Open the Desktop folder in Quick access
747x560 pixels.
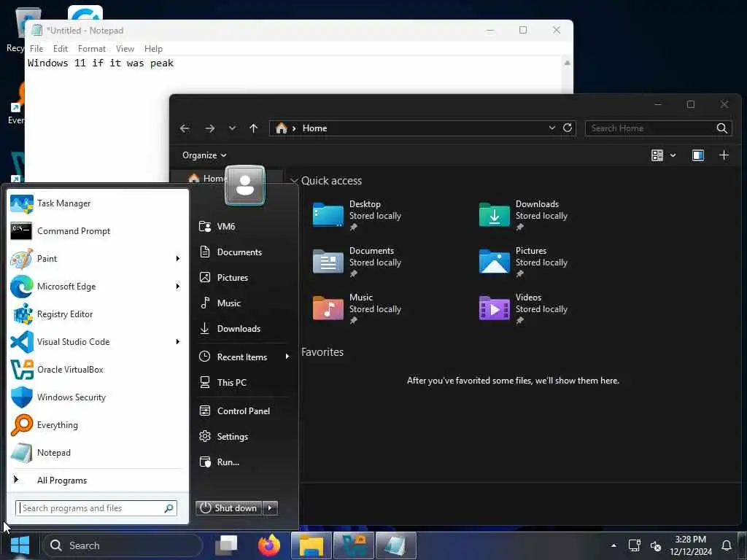[x=357, y=215]
